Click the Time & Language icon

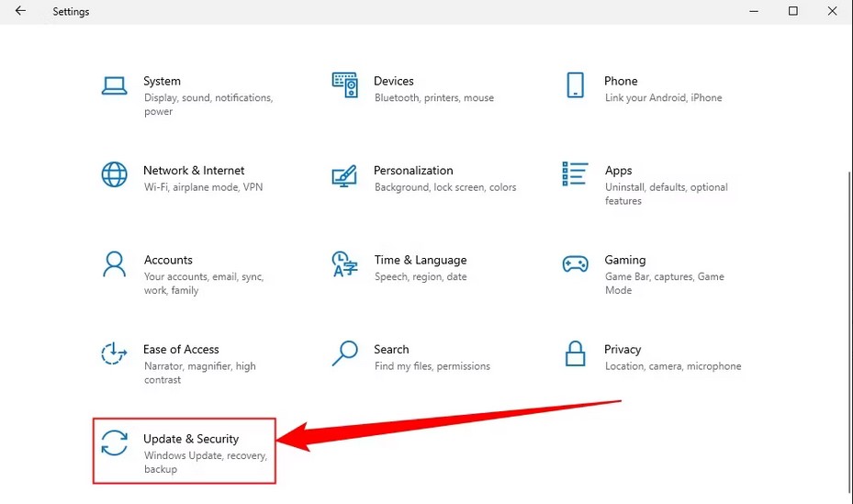(x=345, y=263)
